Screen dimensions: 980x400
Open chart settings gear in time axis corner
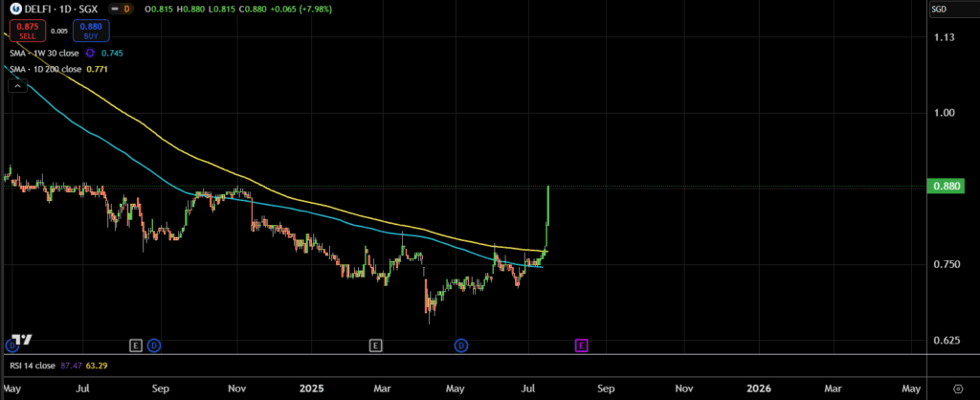[958, 389]
